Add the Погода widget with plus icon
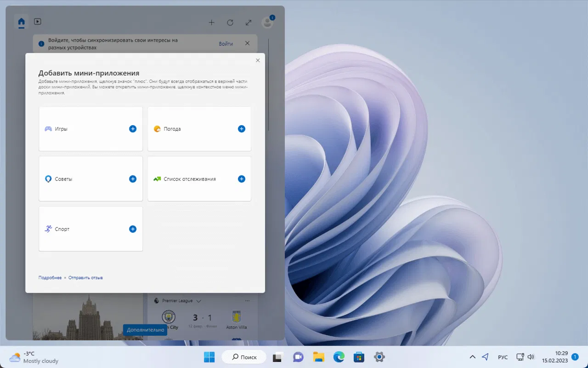Viewport: 588px width, 368px height. coord(241,129)
